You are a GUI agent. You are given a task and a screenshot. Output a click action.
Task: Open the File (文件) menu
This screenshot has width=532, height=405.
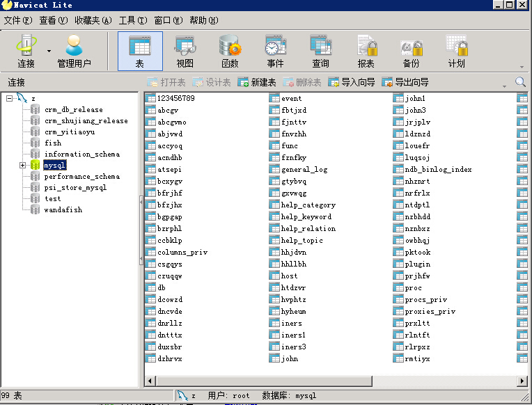click(x=18, y=20)
